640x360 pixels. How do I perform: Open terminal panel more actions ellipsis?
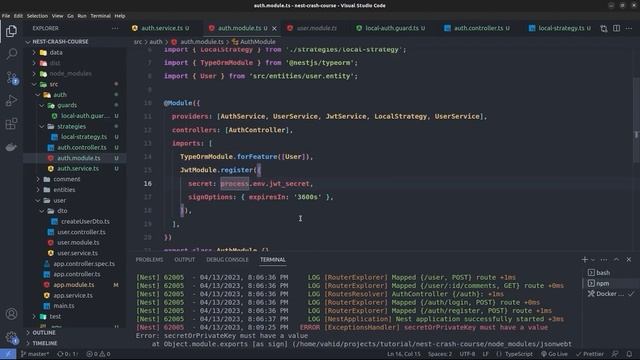click(x=604, y=260)
